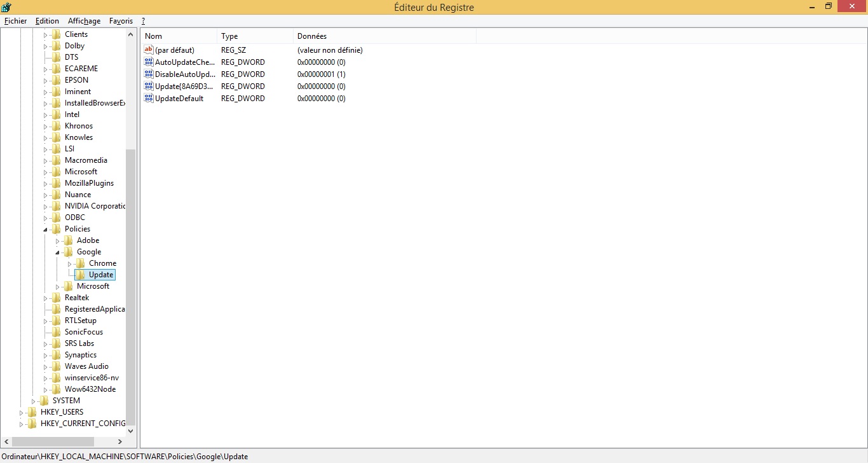Select the Waves Audio key
Image resolution: width=868 pixels, height=463 pixels.
click(x=86, y=366)
